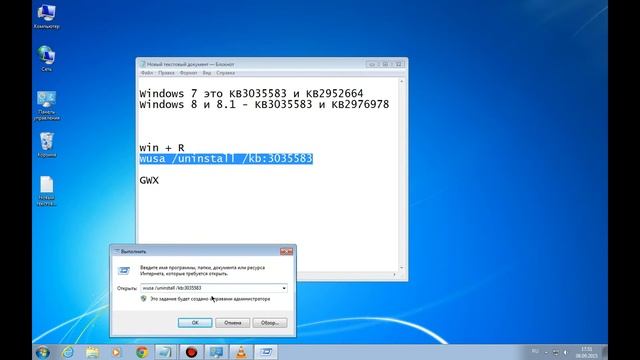Open the Справка menu in Notepad
The image size is (640, 360).
[x=226, y=73]
